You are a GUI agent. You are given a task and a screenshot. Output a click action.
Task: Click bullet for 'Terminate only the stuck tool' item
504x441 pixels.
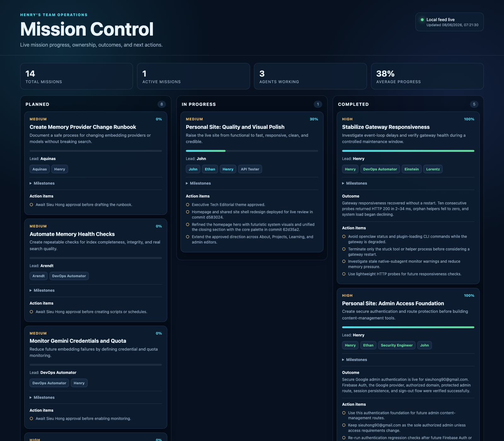(344, 249)
